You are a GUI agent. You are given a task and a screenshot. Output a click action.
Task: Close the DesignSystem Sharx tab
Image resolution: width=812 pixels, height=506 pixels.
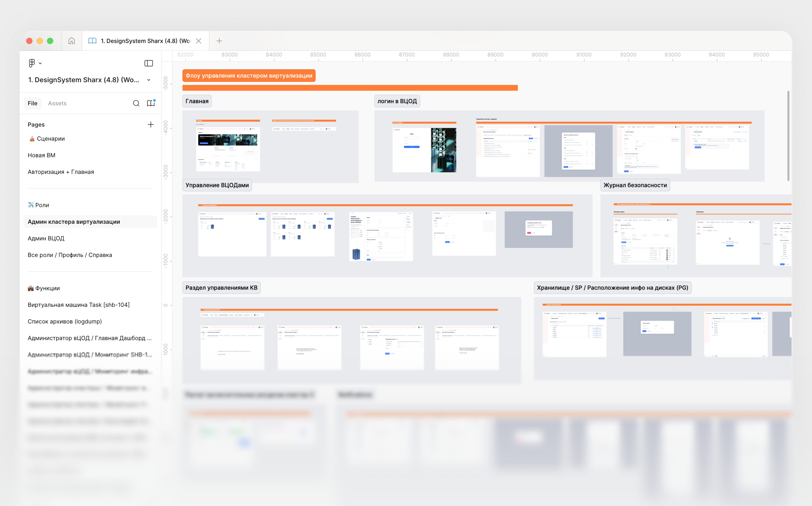pos(199,41)
